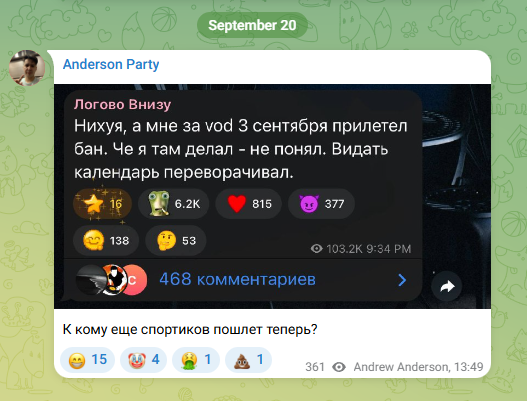Image resolution: width=527 pixels, height=401 pixels.
Task: Click the thinking face reaction 53
Action: pos(175,240)
